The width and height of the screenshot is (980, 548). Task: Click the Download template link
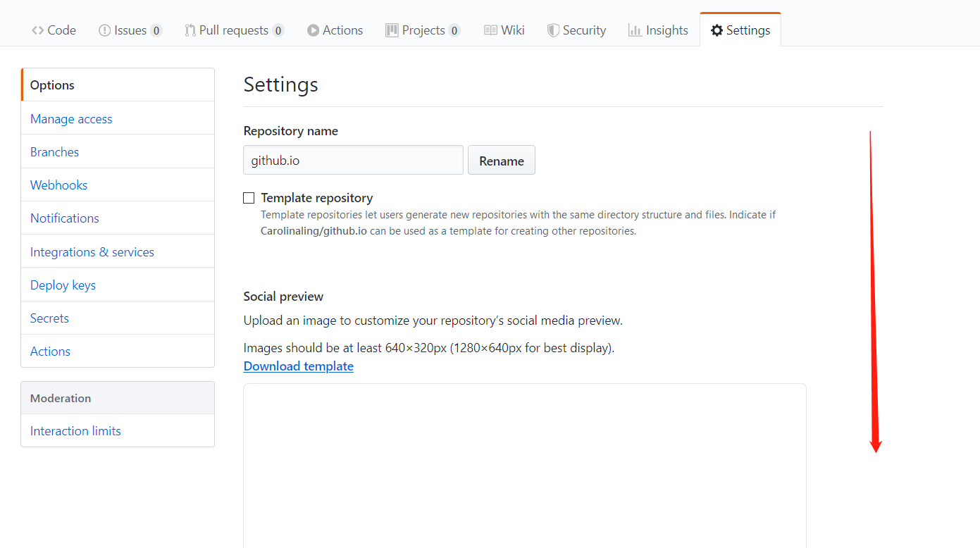click(299, 366)
